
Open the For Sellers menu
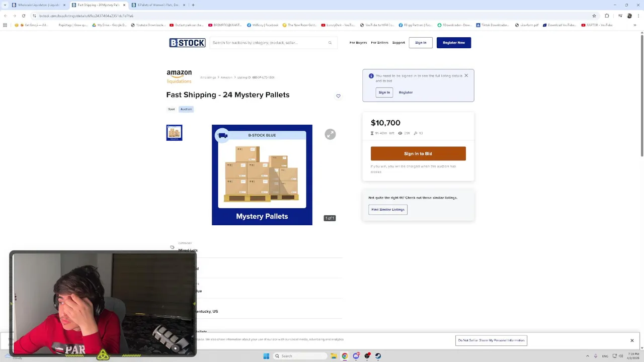tap(379, 43)
